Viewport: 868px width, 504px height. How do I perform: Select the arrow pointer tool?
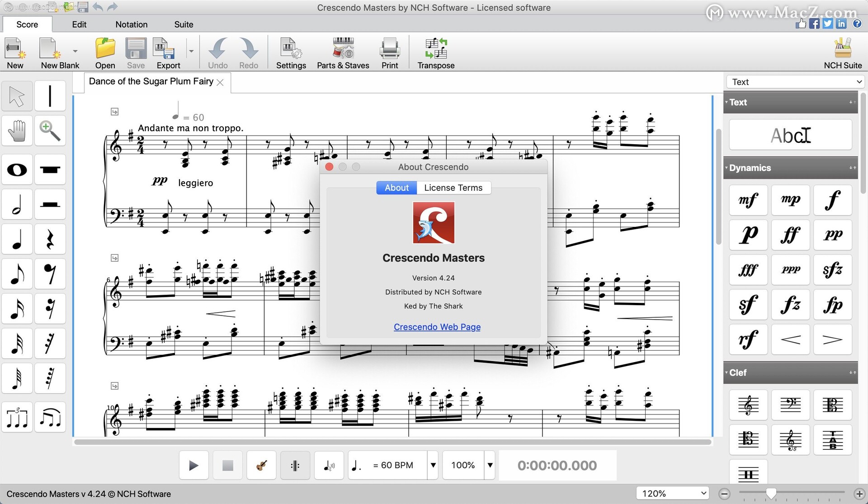click(17, 96)
